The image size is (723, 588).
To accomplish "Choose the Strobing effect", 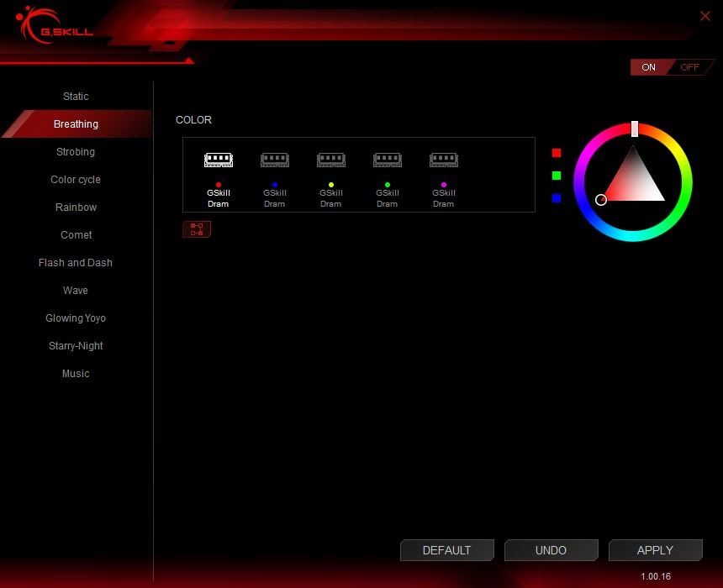I will (x=76, y=151).
